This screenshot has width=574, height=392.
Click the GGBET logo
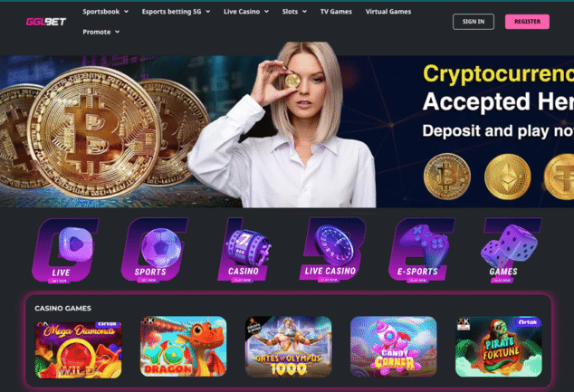click(46, 22)
